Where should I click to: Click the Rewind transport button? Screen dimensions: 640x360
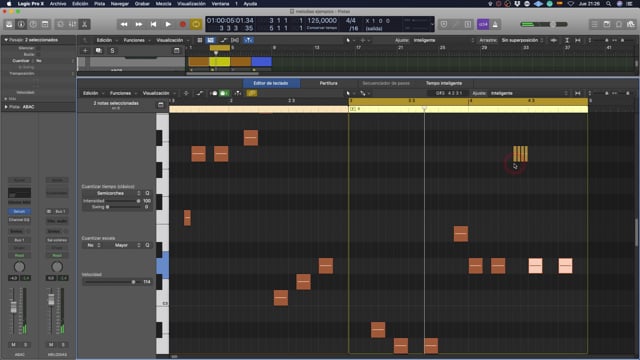(x=124, y=24)
